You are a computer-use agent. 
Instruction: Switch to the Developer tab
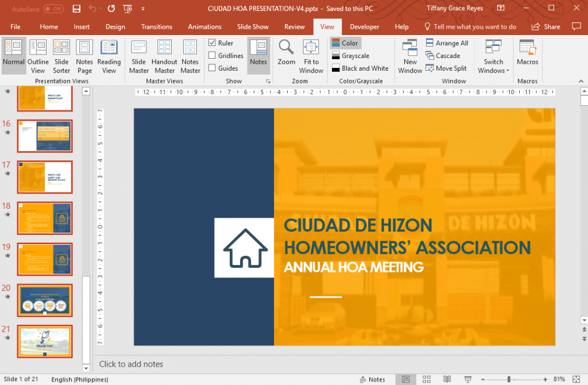pyautogui.click(x=364, y=26)
